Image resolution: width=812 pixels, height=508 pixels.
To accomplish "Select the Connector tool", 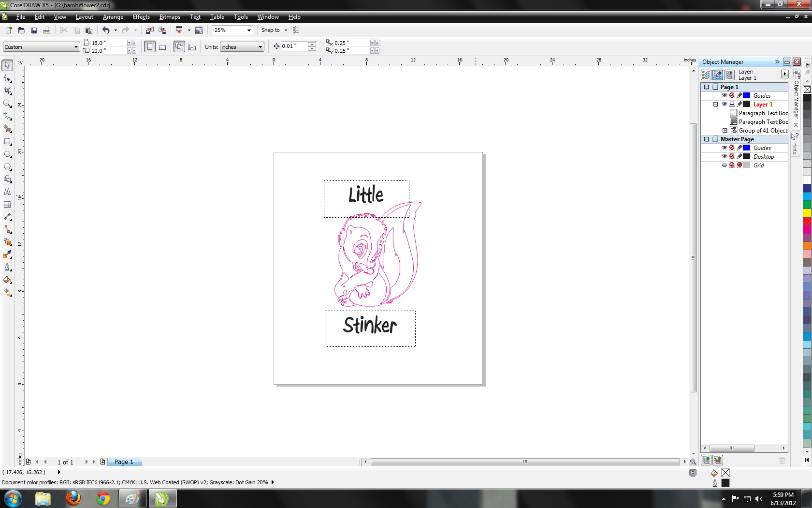I will tap(7, 229).
